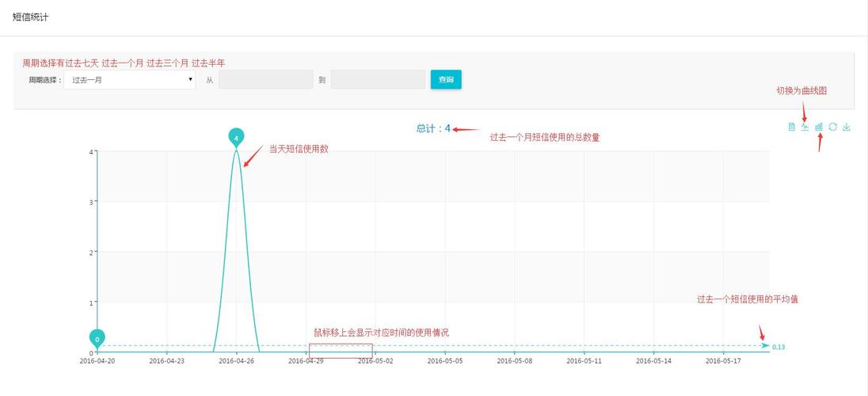Viewport: 868px width, 396px height.
Task: Open the 周期选择 dropdown showing 过去一月
Action: click(130, 80)
